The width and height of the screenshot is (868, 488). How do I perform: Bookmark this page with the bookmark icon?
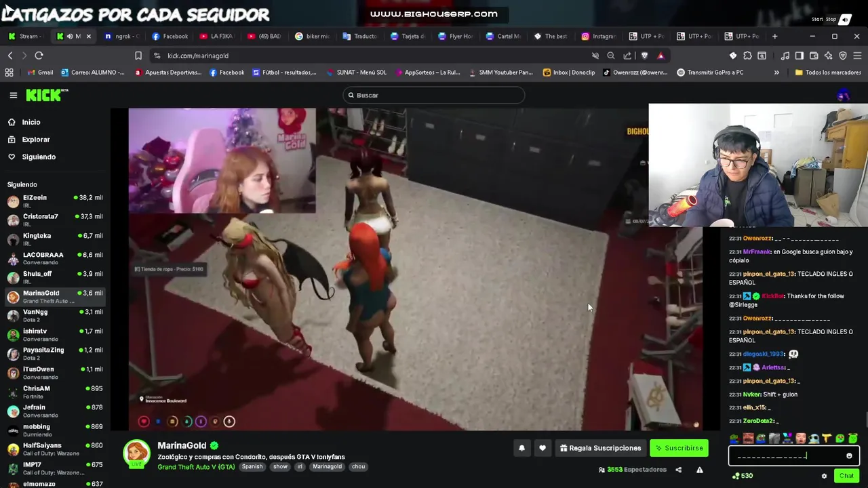click(x=138, y=56)
